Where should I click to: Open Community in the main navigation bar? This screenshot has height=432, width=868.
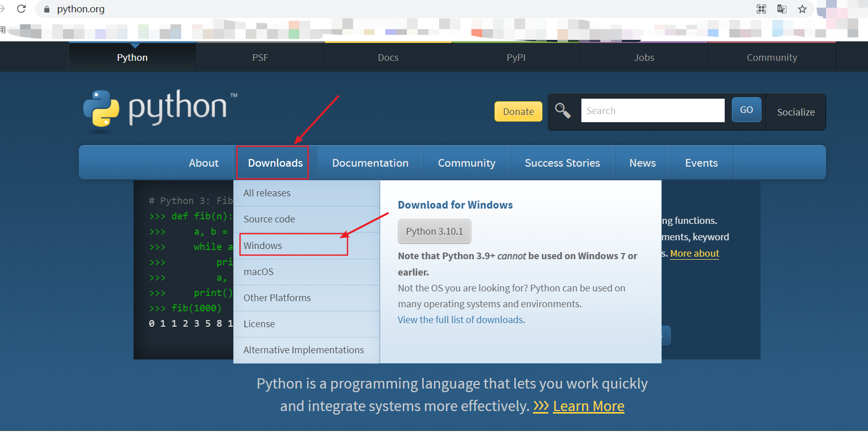coord(467,163)
